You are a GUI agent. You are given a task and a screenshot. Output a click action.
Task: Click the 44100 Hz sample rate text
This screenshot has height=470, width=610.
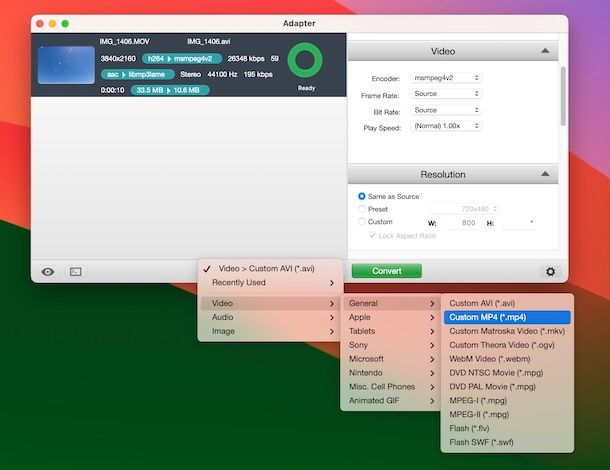pyautogui.click(x=222, y=74)
